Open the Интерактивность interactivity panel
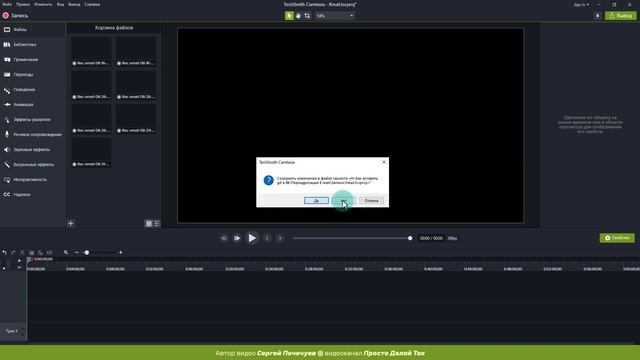Viewport: 640px width, 360px height. pos(33,180)
